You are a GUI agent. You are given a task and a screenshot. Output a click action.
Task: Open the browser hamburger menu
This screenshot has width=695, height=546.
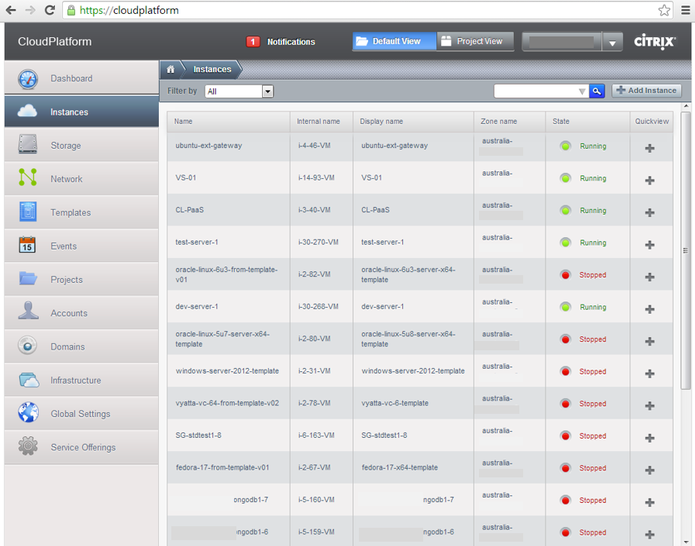(685, 10)
